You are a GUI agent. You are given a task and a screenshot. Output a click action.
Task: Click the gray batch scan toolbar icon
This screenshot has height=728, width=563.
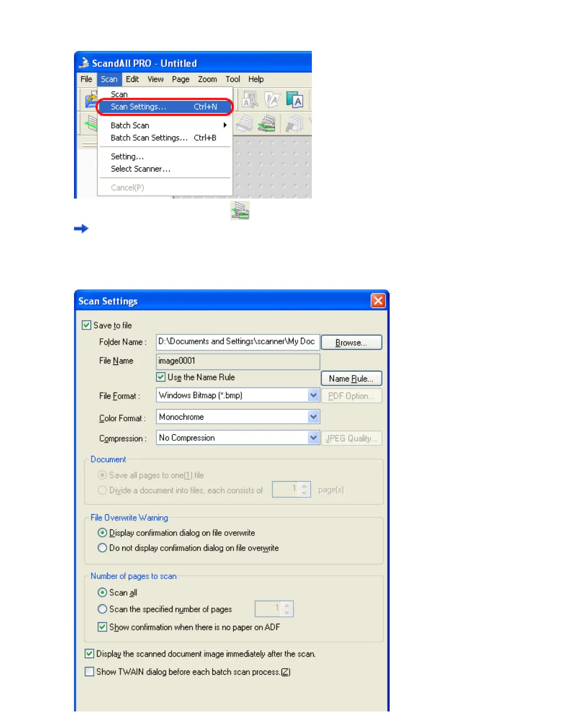click(x=244, y=124)
